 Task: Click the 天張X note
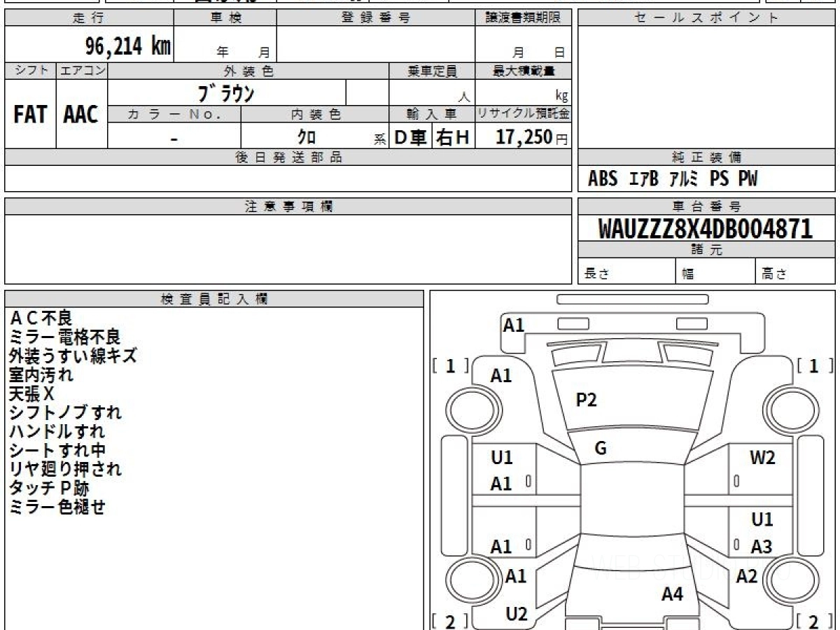pyautogui.click(x=31, y=394)
